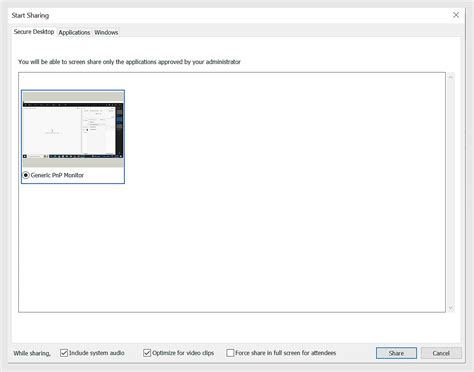Click the Start Sharing title text
Viewport: 474px width, 372px height.
tap(30, 15)
